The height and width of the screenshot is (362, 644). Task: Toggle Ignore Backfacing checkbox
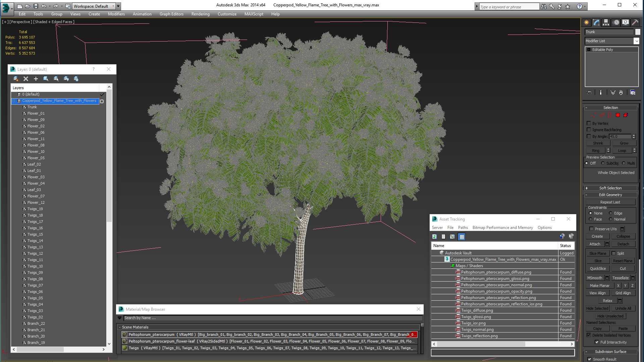pyautogui.click(x=589, y=130)
